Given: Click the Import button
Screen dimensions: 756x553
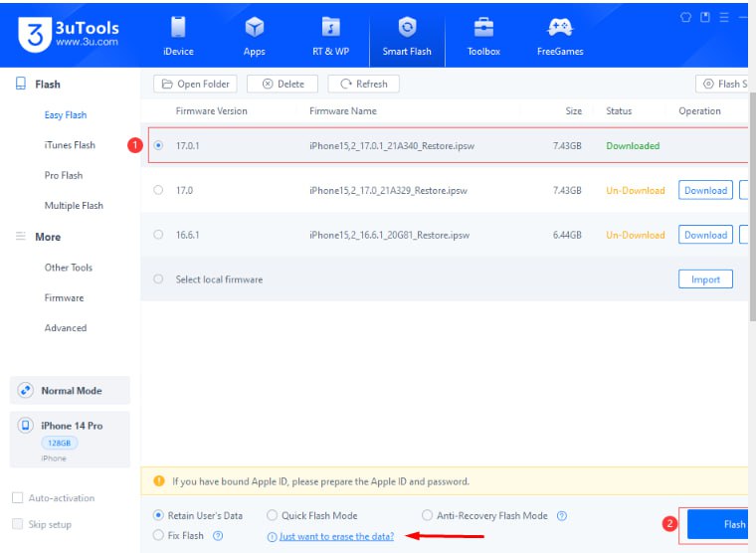Looking at the screenshot, I should pyautogui.click(x=705, y=279).
